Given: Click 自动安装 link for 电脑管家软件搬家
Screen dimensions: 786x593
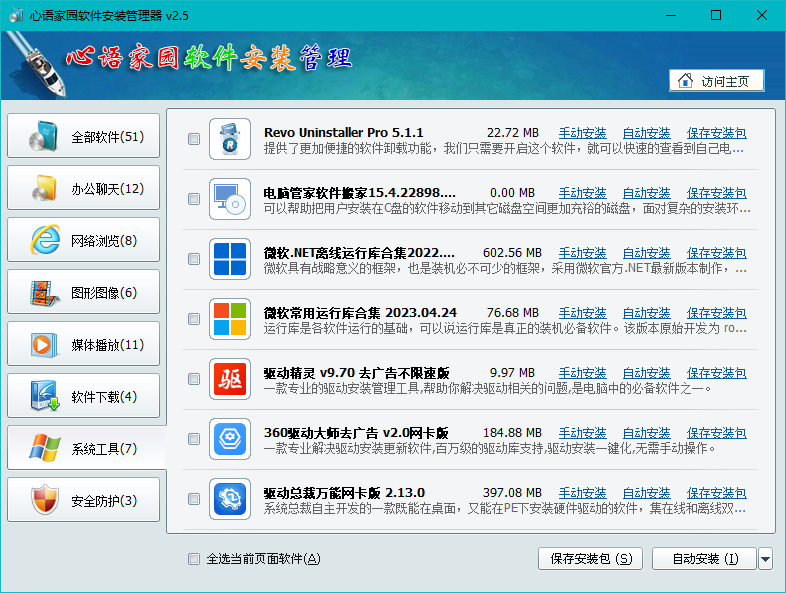Looking at the screenshot, I should coord(646,193).
